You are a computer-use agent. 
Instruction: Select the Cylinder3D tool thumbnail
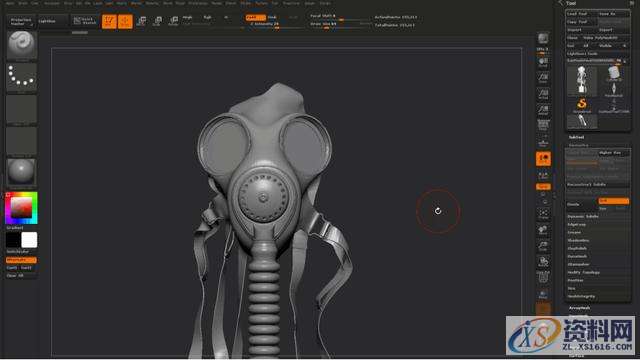pyautogui.click(x=613, y=73)
